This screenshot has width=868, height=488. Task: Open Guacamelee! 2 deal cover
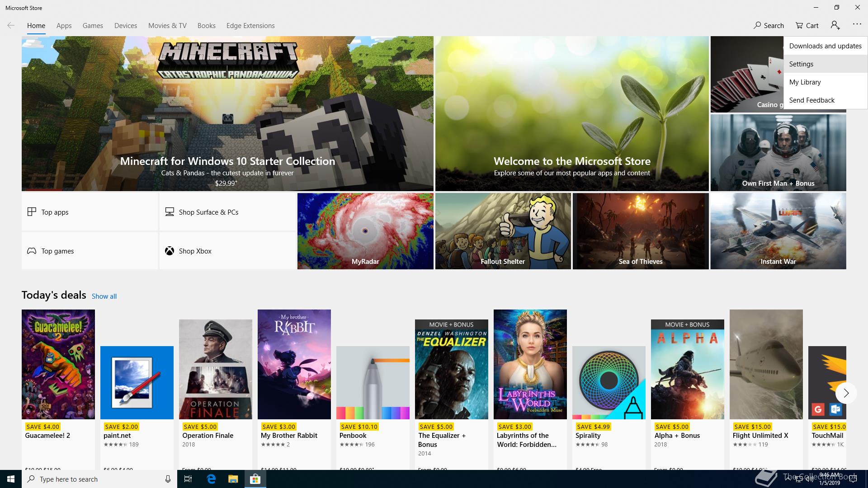click(58, 364)
